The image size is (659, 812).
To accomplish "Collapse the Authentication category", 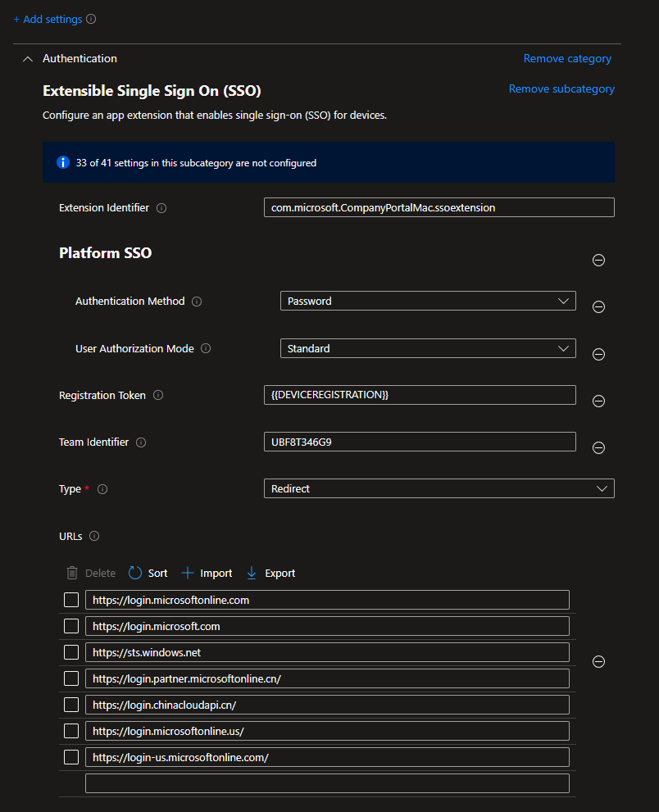I will [28, 59].
